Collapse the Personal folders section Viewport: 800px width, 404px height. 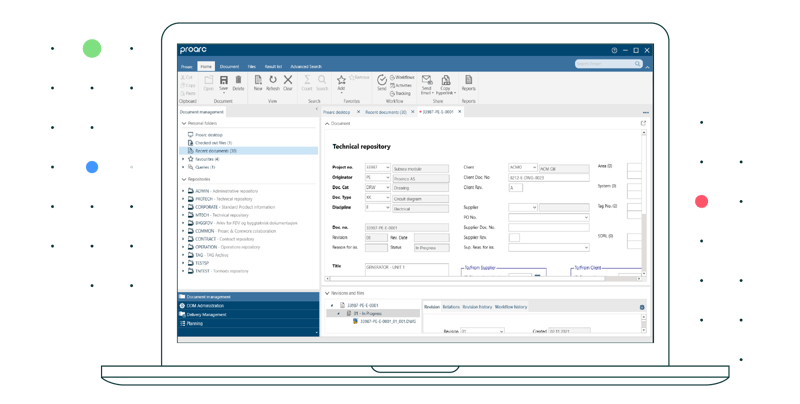coord(184,123)
